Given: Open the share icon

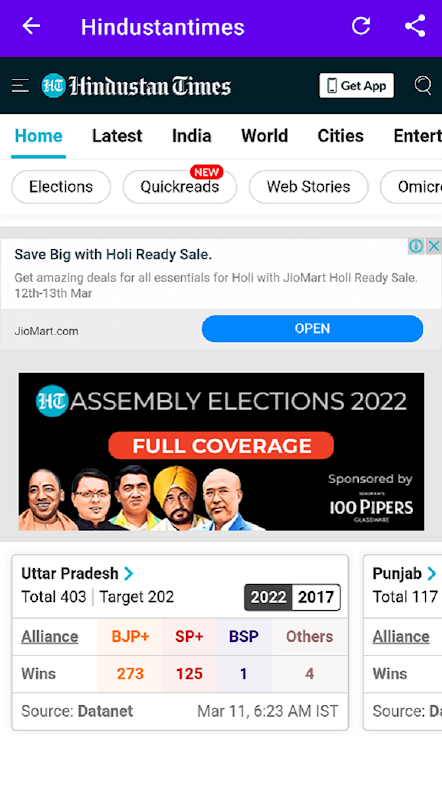Looking at the screenshot, I should click(x=415, y=26).
